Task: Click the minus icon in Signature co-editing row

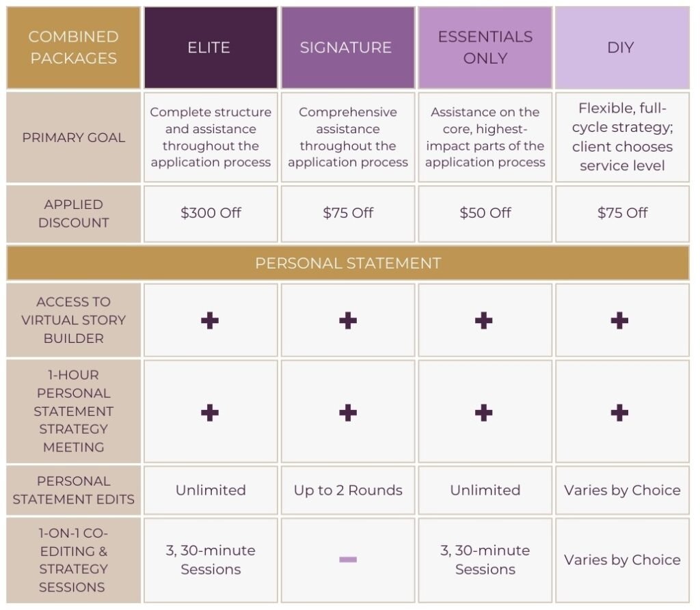Action: tap(348, 559)
